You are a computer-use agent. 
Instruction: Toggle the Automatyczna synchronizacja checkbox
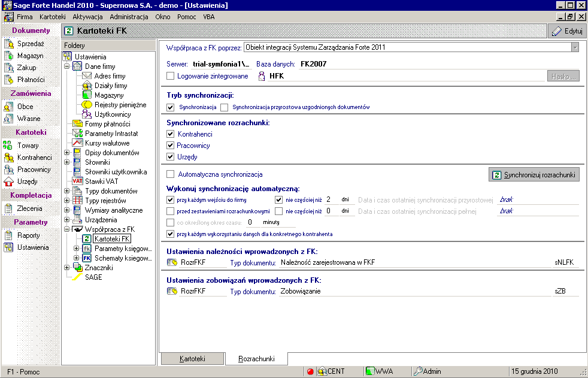[x=171, y=174]
